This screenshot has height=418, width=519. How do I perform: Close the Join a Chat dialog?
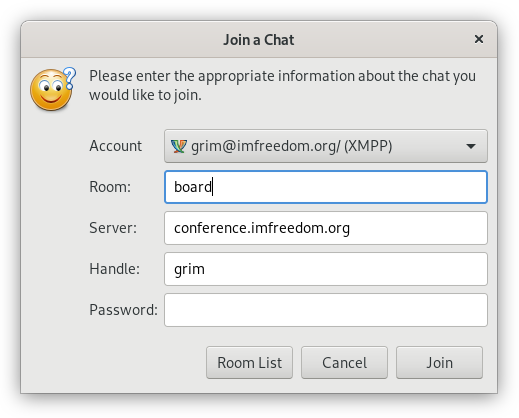479,39
